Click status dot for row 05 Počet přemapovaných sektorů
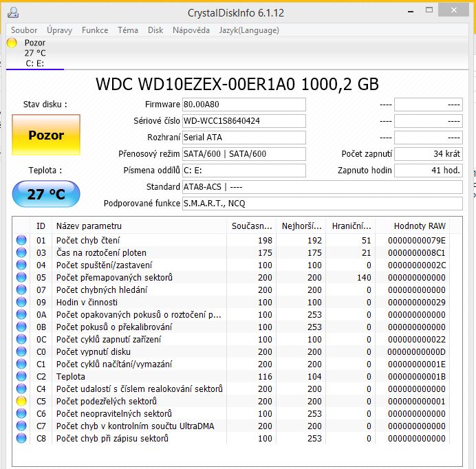The image size is (476, 469). pos(21,277)
